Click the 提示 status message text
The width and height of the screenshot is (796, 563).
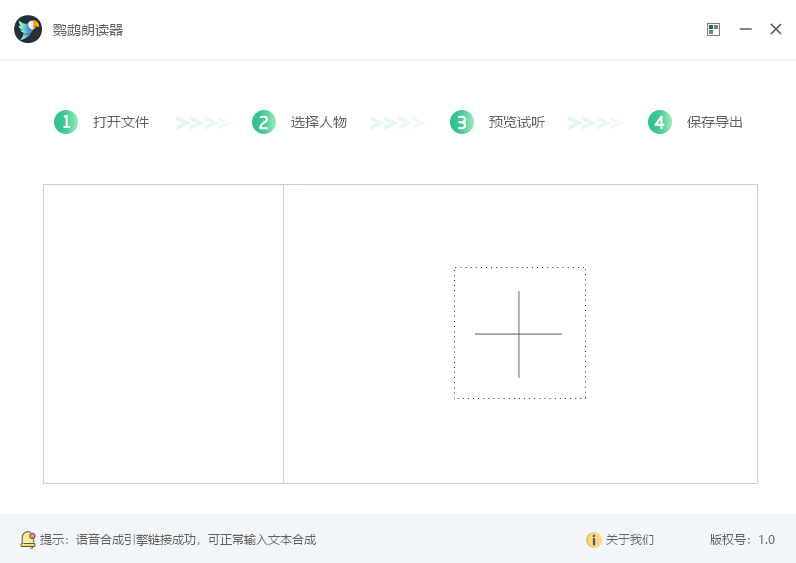[178, 539]
